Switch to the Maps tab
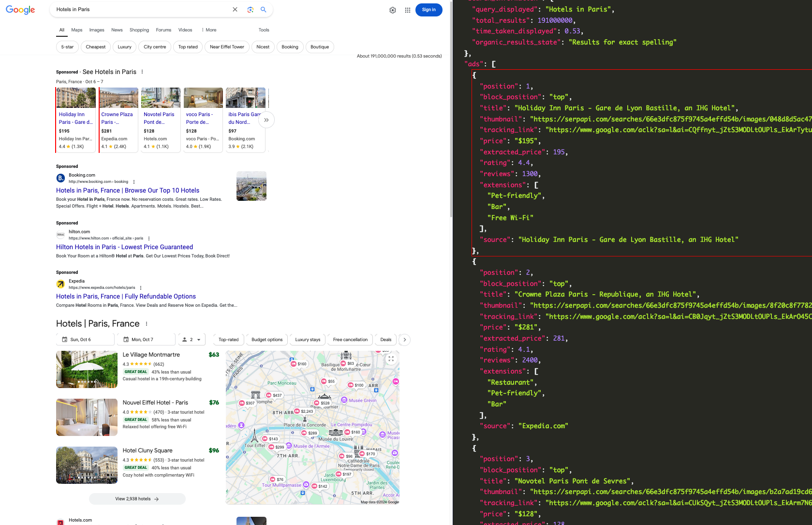This screenshot has width=812, height=525. (x=77, y=30)
